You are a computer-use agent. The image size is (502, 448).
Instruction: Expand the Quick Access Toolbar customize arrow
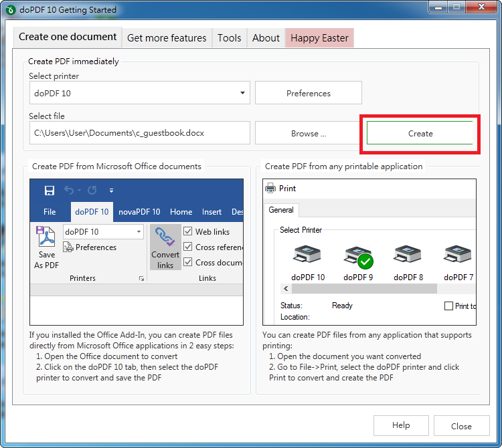tap(111, 191)
